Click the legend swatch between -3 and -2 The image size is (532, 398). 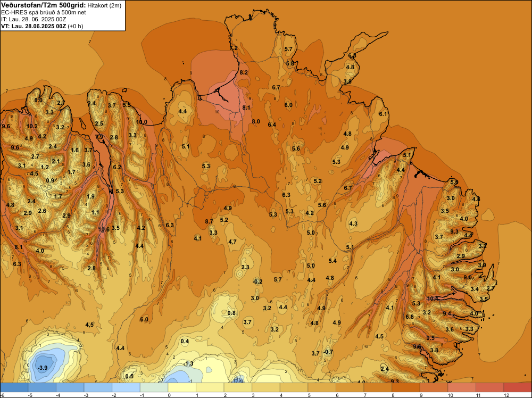point(98,387)
